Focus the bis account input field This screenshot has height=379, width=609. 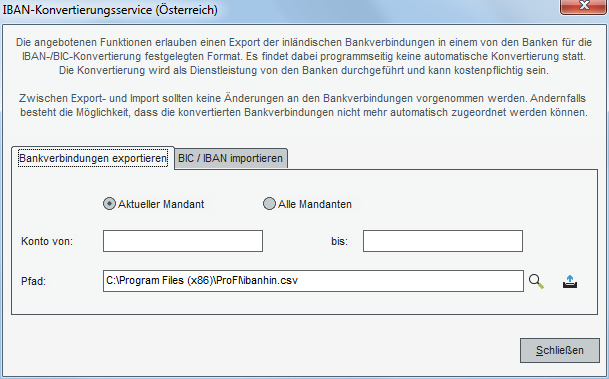[443, 241]
